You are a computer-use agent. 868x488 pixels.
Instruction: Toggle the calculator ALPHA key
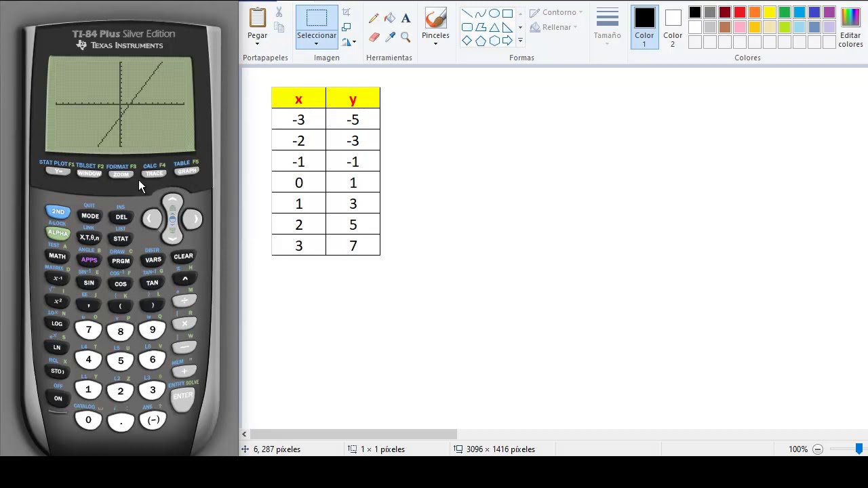58,233
